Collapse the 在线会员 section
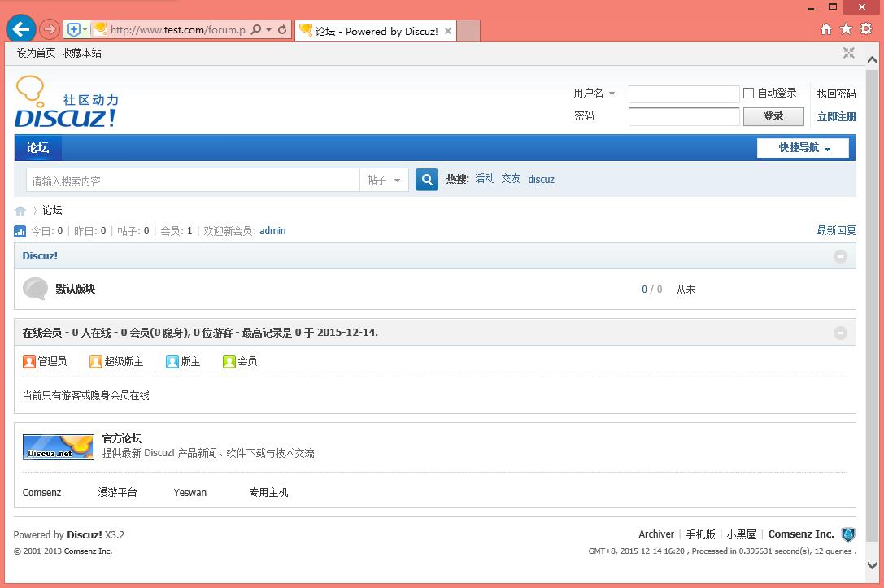Image resolution: width=884 pixels, height=588 pixels. [840, 333]
